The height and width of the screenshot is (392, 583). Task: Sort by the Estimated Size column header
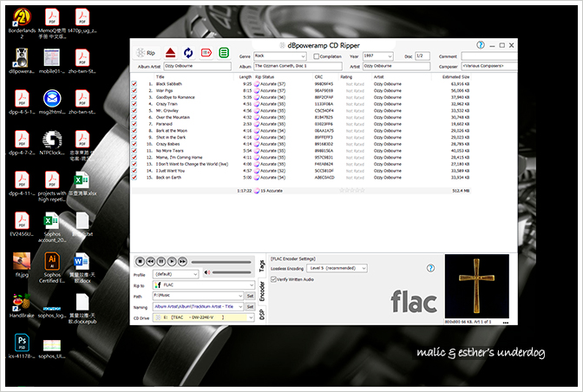[455, 77]
